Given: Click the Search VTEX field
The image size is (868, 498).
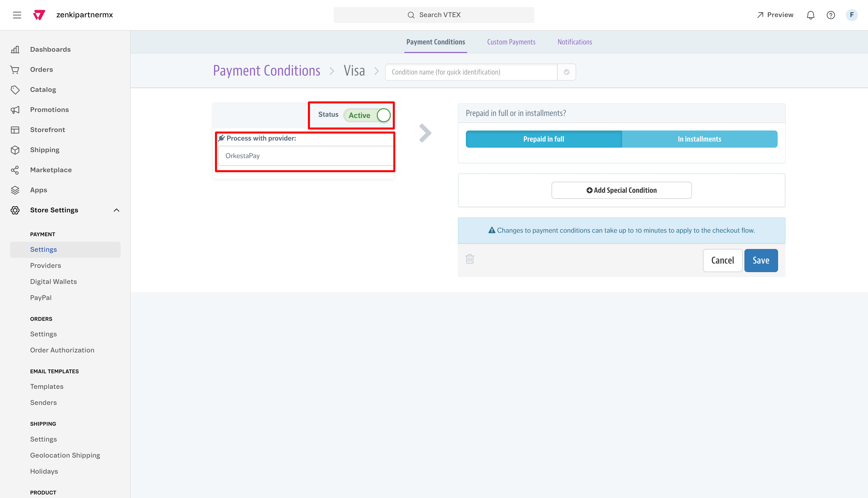Looking at the screenshot, I should click(x=434, y=15).
